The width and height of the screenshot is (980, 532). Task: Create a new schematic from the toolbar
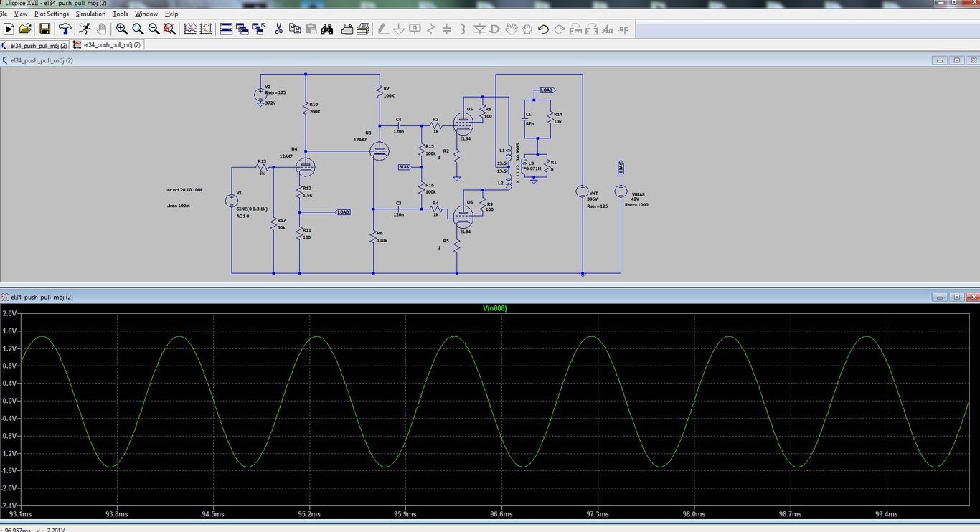coord(9,29)
